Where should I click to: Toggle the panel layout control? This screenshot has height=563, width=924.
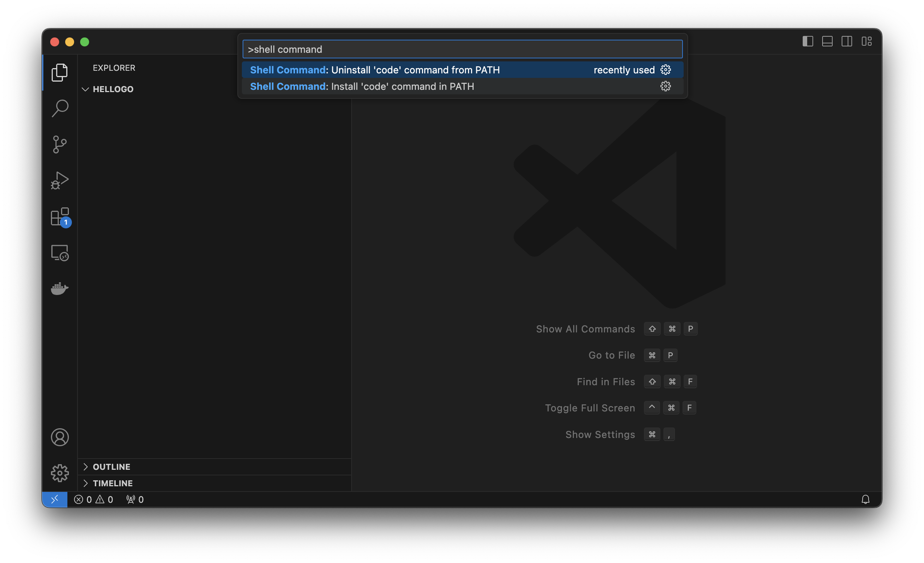coord(827,41)
